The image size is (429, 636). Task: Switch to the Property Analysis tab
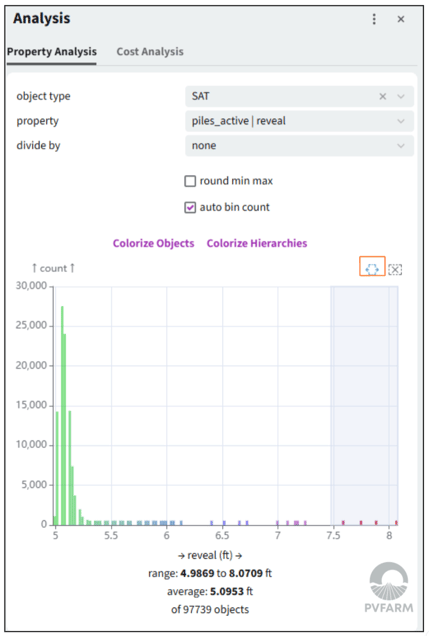[x=51, y=52]
